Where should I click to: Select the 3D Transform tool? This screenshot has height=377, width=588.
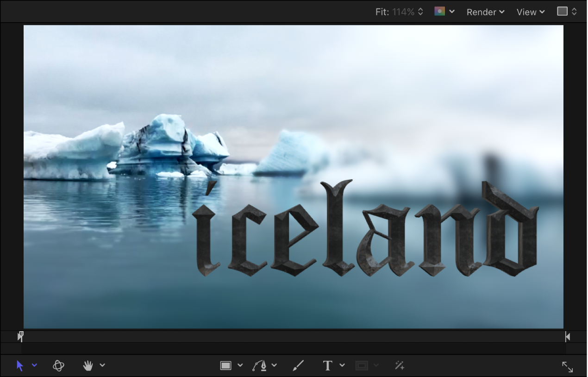coord(59,365)
